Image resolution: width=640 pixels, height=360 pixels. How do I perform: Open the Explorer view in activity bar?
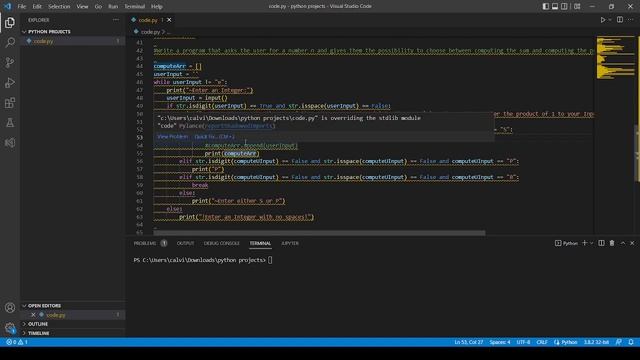(10, 22)
